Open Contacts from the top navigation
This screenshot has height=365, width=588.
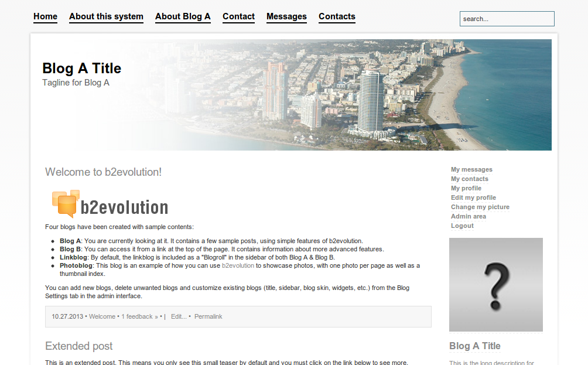coord(337,16)
